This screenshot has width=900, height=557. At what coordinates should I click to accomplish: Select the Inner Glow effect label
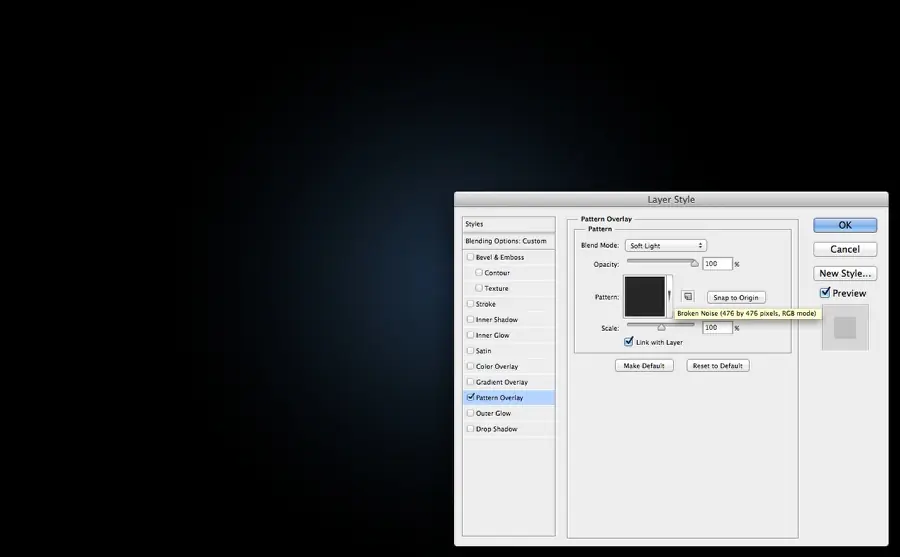tap(492, 335)
